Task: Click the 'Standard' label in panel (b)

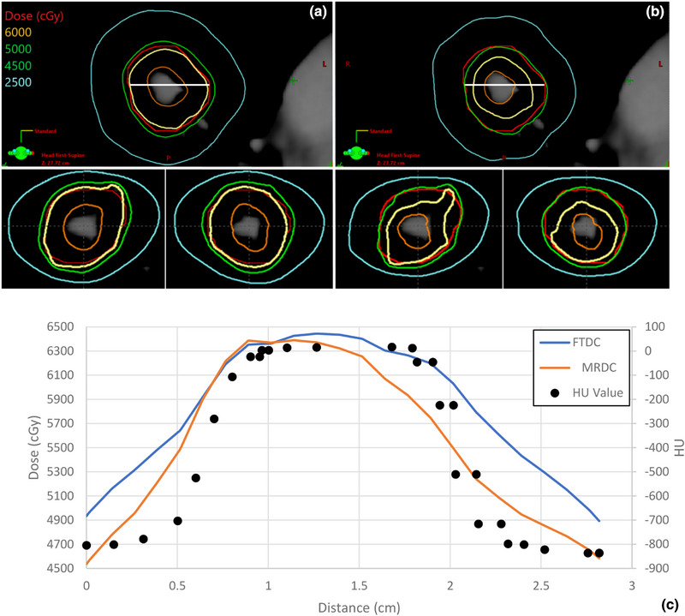Action: [381, 131]
